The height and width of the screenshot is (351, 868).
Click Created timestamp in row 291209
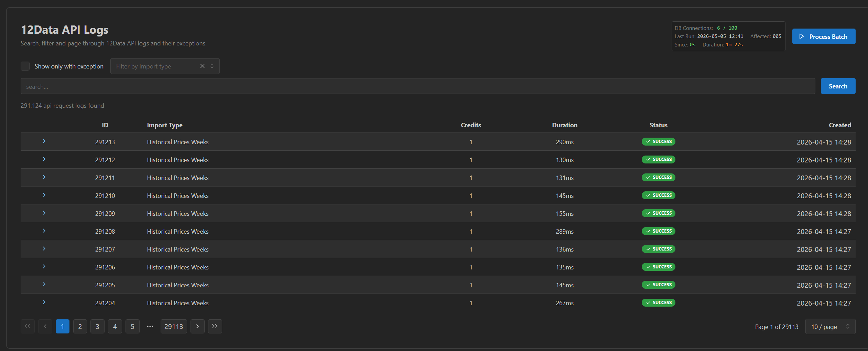(824, 214)
